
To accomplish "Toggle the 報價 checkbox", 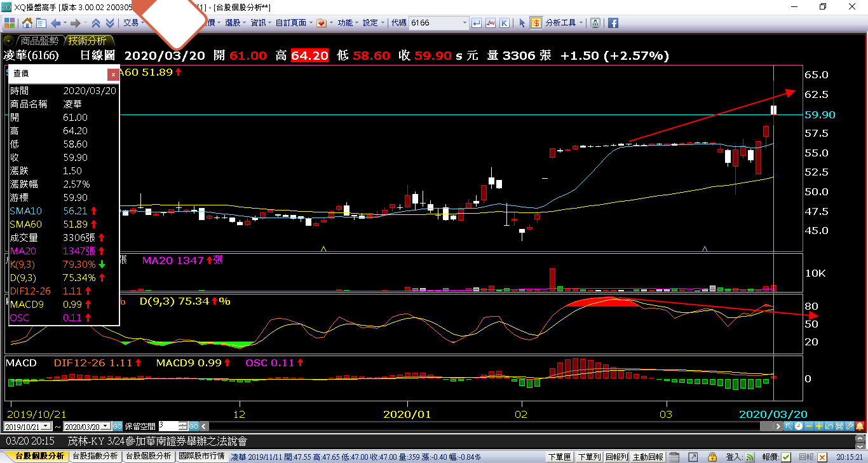I will click(787, 457).
